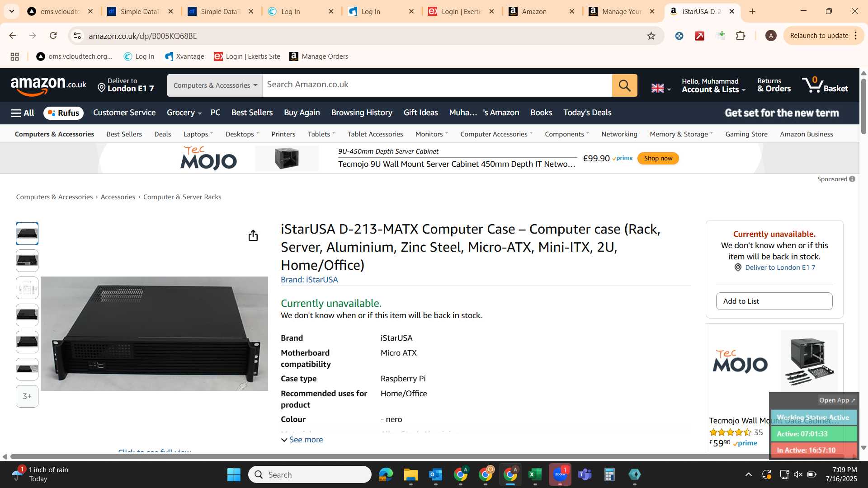Open the Computers & Accessories search category dropdown
The height and width of the screenshot is (488, 868).
pos(215,85)
